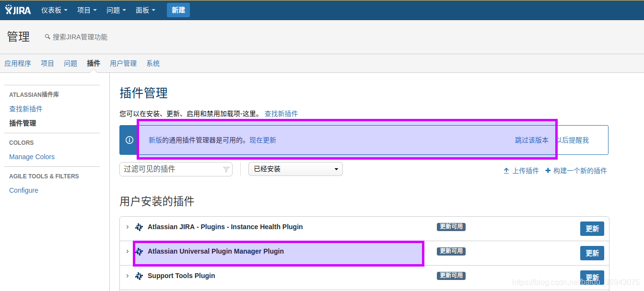Click the 上传插件 link
Viewport: 644px width, 291px height.
[526, 171]
